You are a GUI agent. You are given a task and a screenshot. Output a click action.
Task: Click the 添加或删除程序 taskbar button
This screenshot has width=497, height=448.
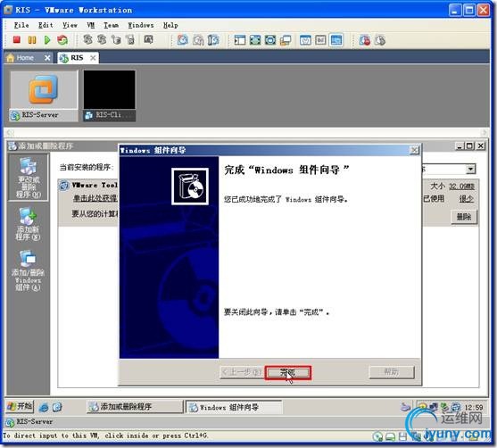tap(135, 406)
